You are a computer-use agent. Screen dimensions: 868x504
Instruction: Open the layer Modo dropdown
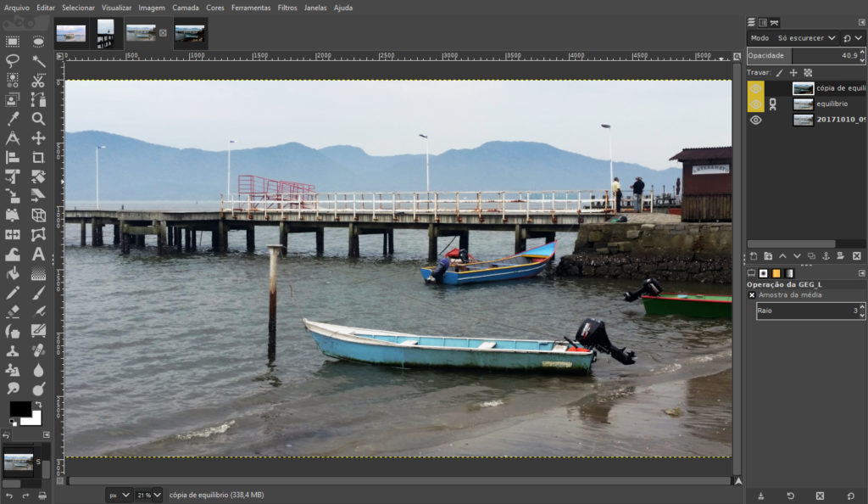coord(807,38)
